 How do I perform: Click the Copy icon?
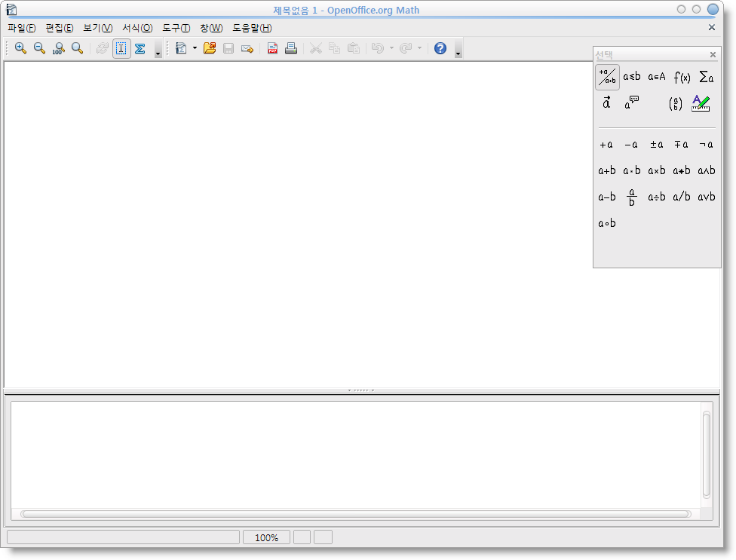tap(335, 48)
